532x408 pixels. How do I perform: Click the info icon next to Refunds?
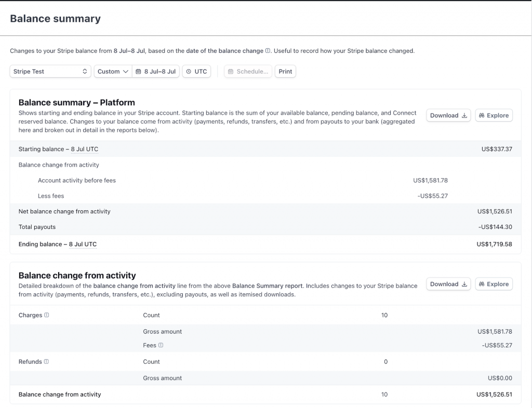[46, 362]
